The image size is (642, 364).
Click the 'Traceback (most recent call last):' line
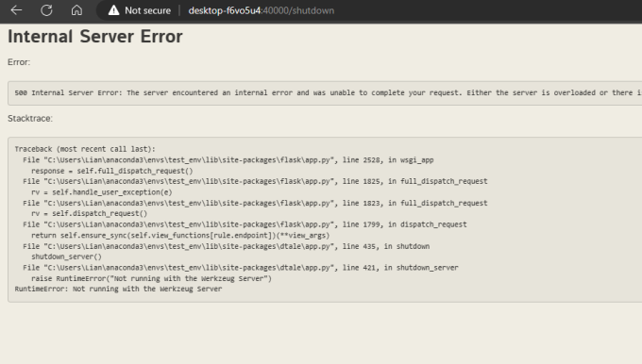[x=85, y=149]
